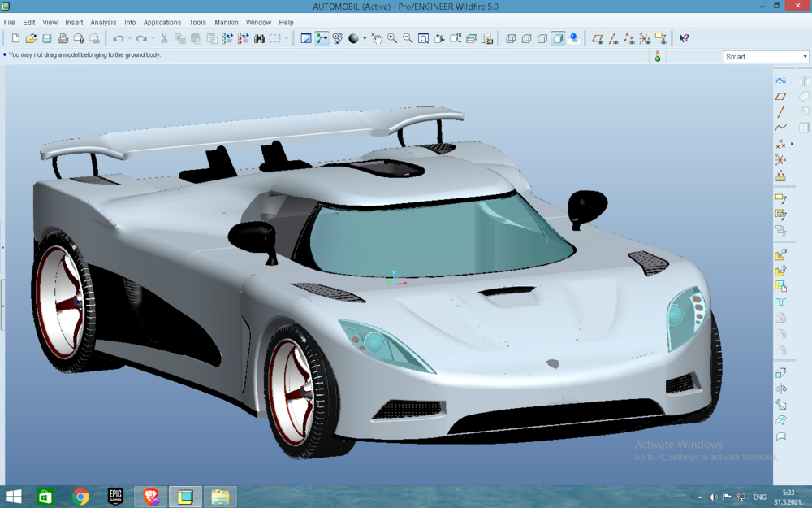Click the Zoom Out magnifier icon

coord(408,38)
